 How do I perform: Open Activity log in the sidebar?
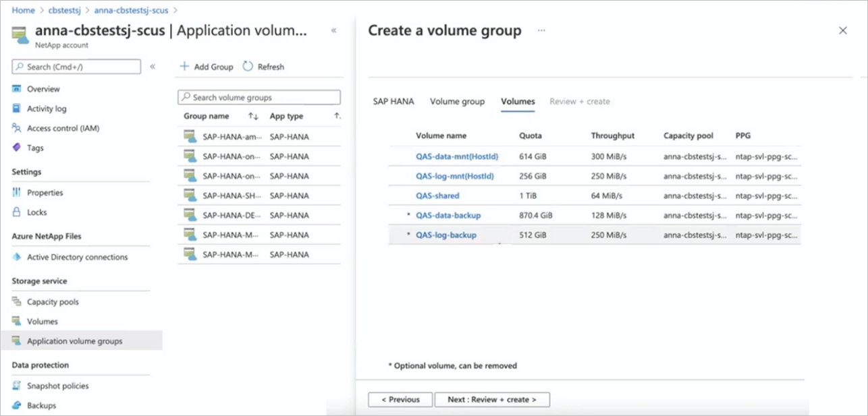[47, 109]
